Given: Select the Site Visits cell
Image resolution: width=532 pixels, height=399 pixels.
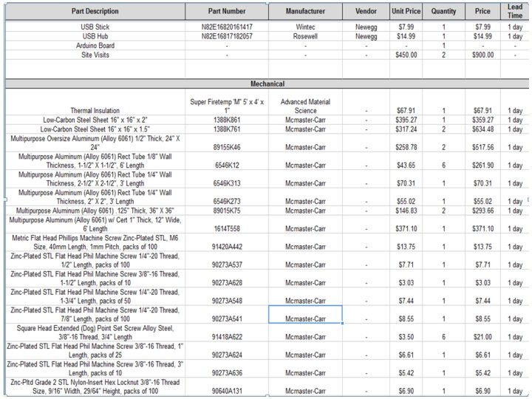Looking at the screenshot, I should click(95, 55).
